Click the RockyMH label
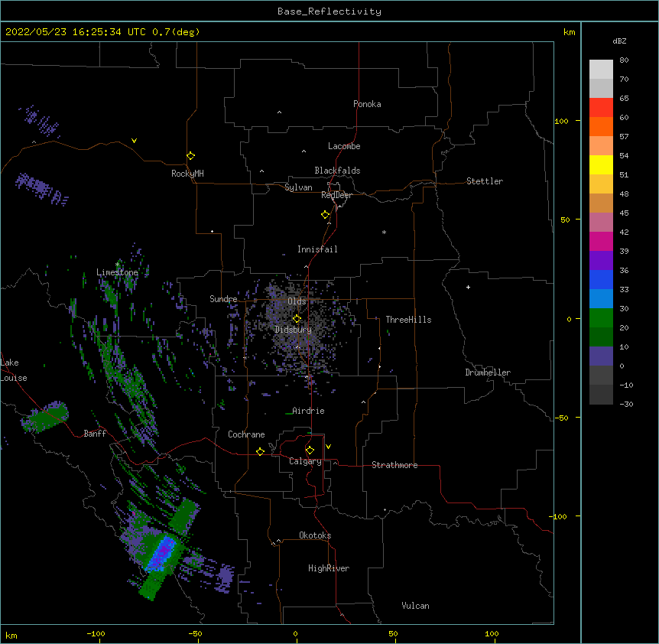 (x=187, y=174)
